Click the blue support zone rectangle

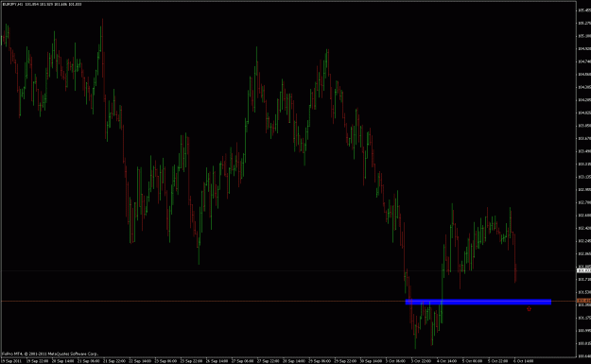pyautogui.click(x=478, y=302)
